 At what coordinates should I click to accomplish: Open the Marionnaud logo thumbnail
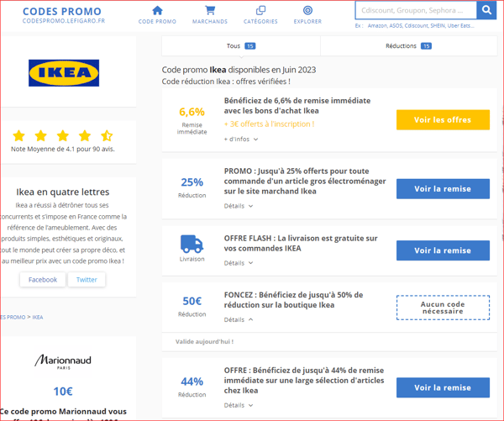(63, 361)
